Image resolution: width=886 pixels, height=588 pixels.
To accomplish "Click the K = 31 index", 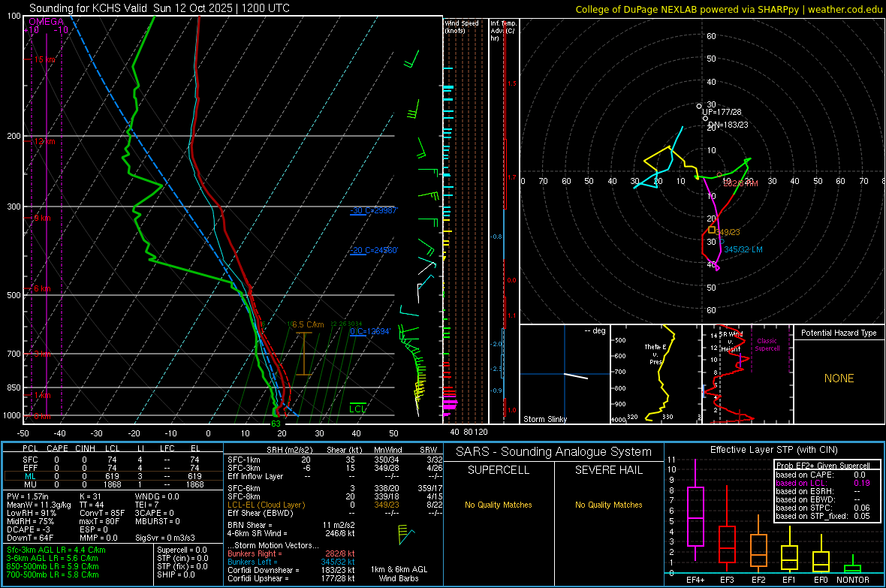I will 90,496.
